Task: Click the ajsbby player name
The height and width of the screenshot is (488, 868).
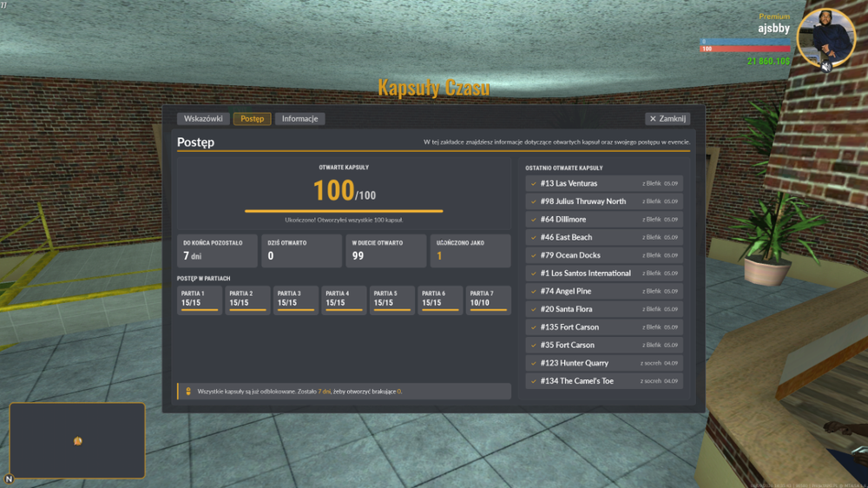Action: [774, 29]
